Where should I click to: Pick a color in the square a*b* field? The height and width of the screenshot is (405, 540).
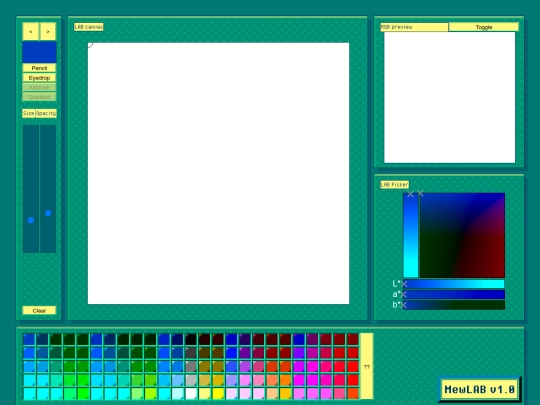[x=462, y=235]
